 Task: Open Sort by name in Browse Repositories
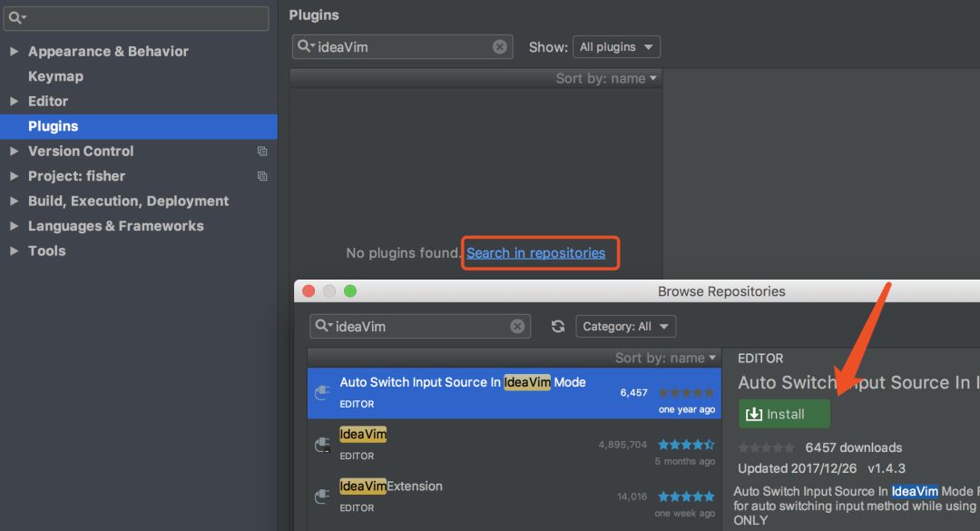[665, 359]
